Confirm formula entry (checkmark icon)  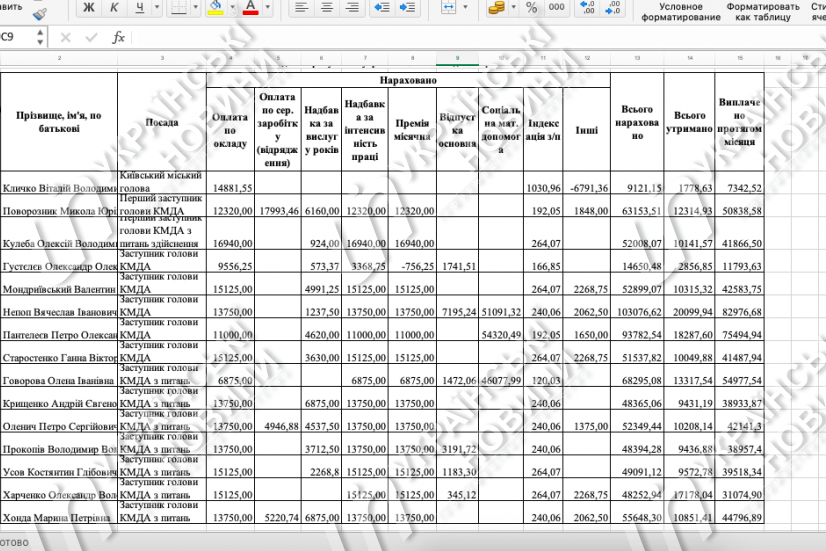pos(92,37)
